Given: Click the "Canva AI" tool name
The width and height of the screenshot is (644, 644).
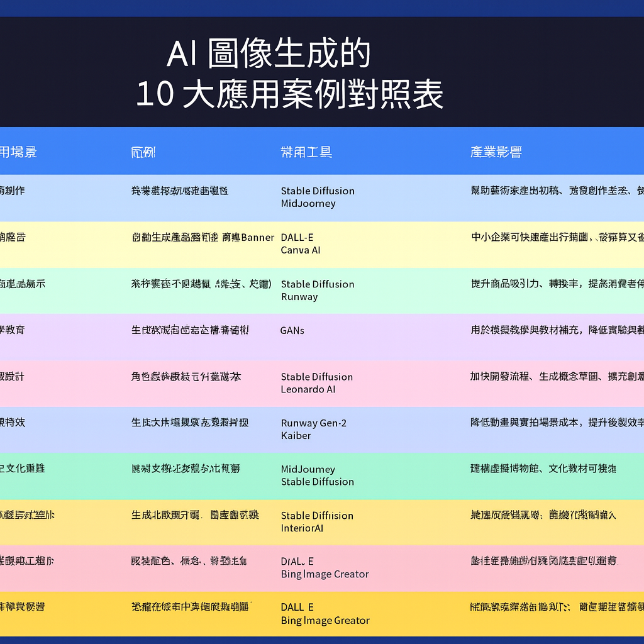Looking at the screenshot, I should 300,250.
